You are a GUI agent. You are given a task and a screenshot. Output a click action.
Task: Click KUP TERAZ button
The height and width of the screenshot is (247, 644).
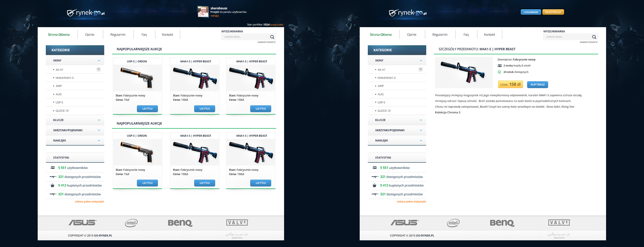537,85
